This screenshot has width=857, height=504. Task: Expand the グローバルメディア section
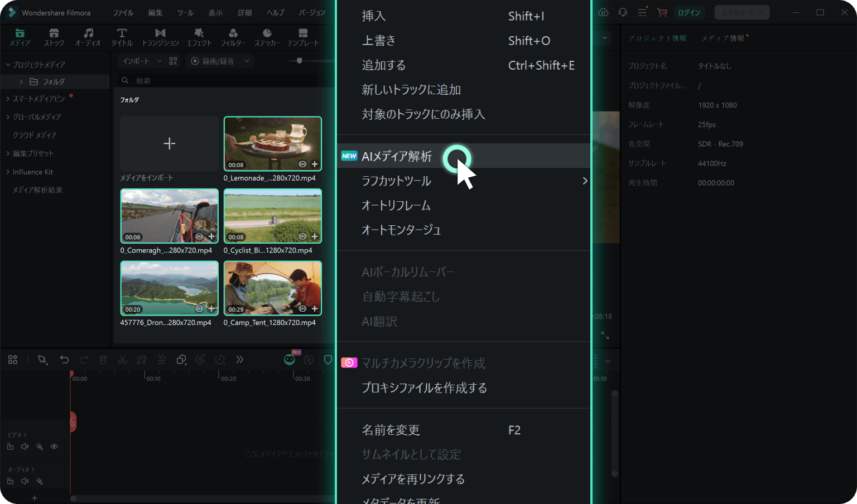tap(8, 117)
